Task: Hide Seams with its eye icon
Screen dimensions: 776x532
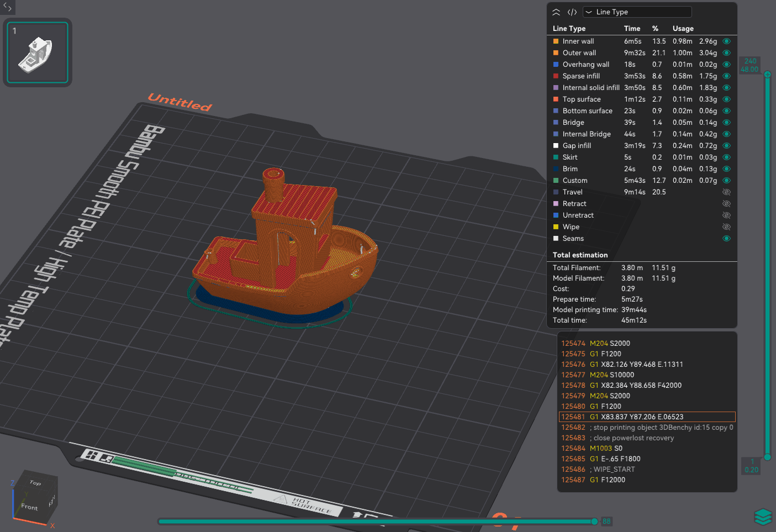Action: click(727, 239)
